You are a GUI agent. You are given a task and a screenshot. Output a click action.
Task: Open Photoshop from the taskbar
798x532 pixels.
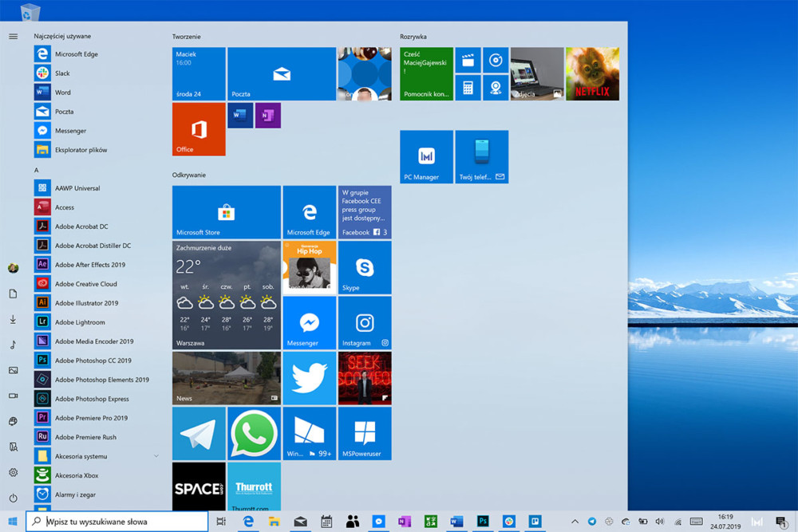click(483, 522)
